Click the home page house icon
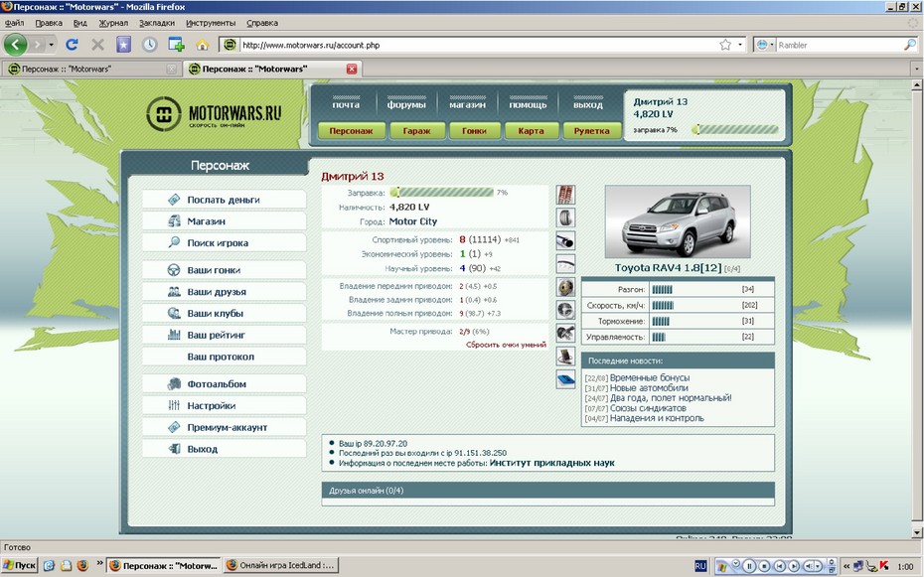924x577 pixels. [x=202, y=45]
